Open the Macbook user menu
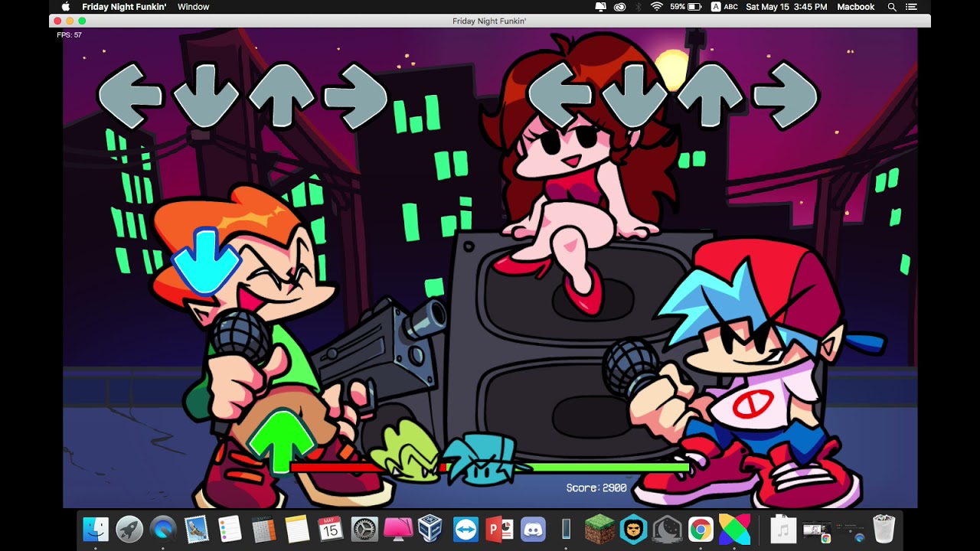Image resolution: width=980 pixels, height=551 pixels. point(856,7)
